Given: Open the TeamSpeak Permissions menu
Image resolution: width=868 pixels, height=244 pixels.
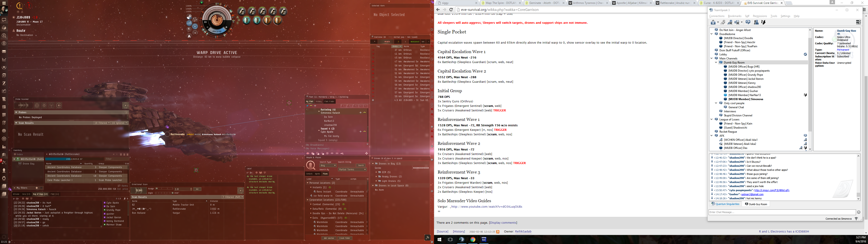Looking at the screenshot, I should [759, 16].
